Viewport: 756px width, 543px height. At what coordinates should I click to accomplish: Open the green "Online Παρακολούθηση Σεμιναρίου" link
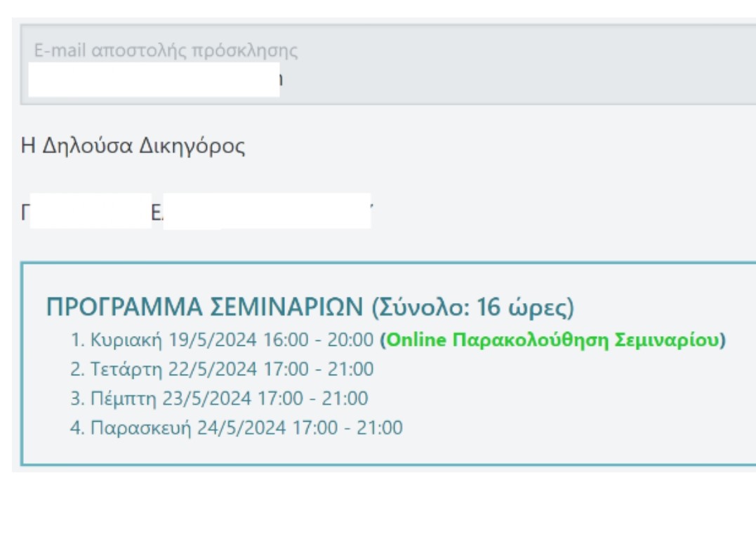coord(552,340)
